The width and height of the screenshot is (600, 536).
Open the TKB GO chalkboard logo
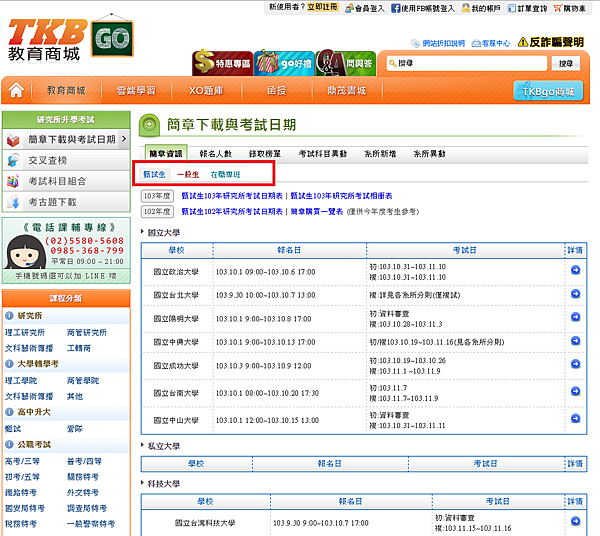click(112, 37)
